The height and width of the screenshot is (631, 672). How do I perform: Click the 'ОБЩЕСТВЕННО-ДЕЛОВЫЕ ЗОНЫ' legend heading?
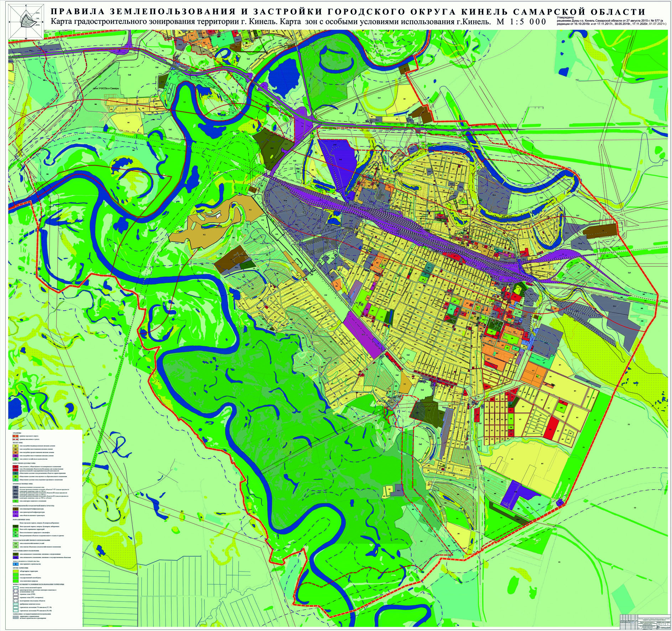[24, 463]
